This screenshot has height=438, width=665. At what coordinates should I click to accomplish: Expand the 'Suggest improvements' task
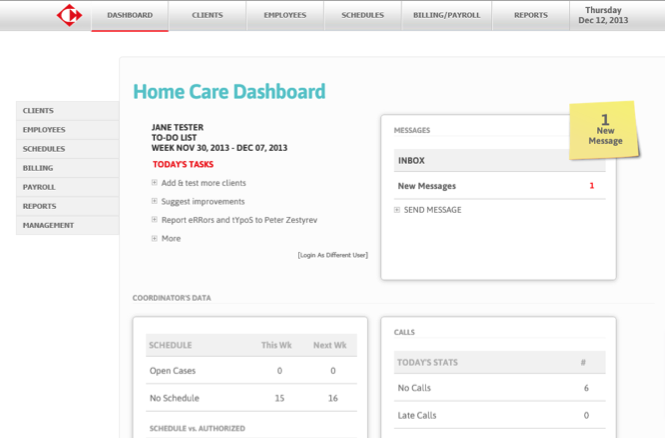pos(154,201)
